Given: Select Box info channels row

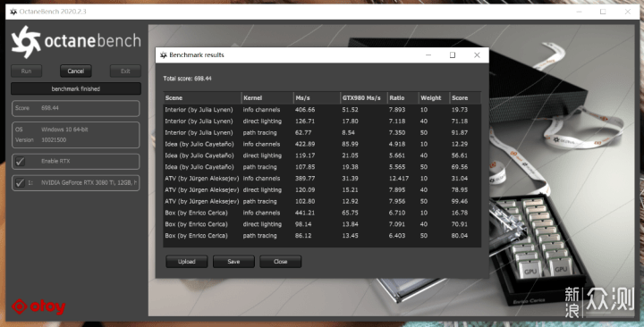Looking at the screenshot, I should 322,213.
